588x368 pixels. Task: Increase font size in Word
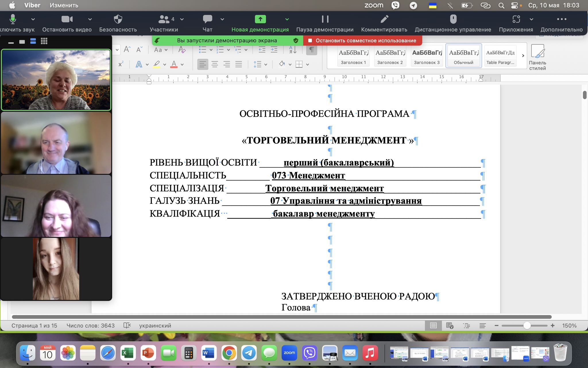coord(127,49)
